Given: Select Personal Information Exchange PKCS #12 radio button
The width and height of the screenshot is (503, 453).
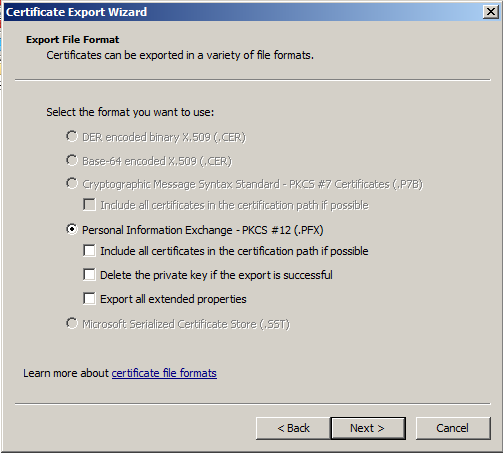Looking at the screenshot, I should [x=72, y=229].
